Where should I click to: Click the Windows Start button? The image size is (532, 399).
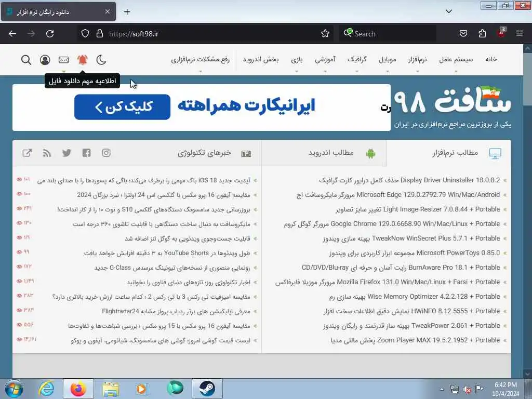(14, 389)
